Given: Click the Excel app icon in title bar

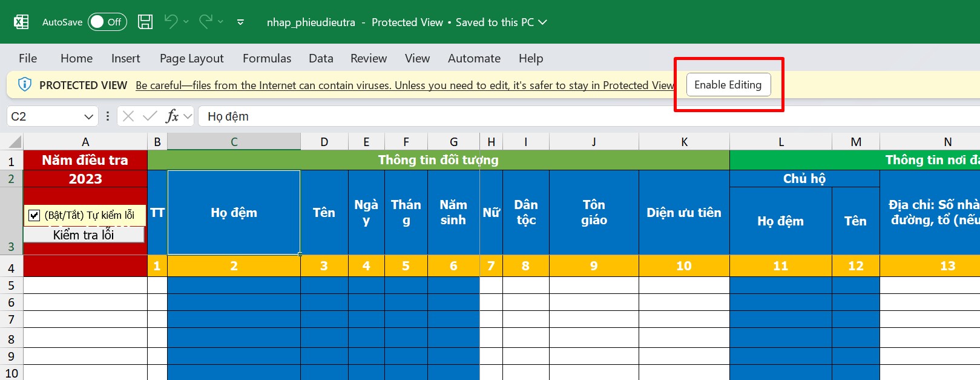Looking at the screenshot, I should tap(21, 22).
